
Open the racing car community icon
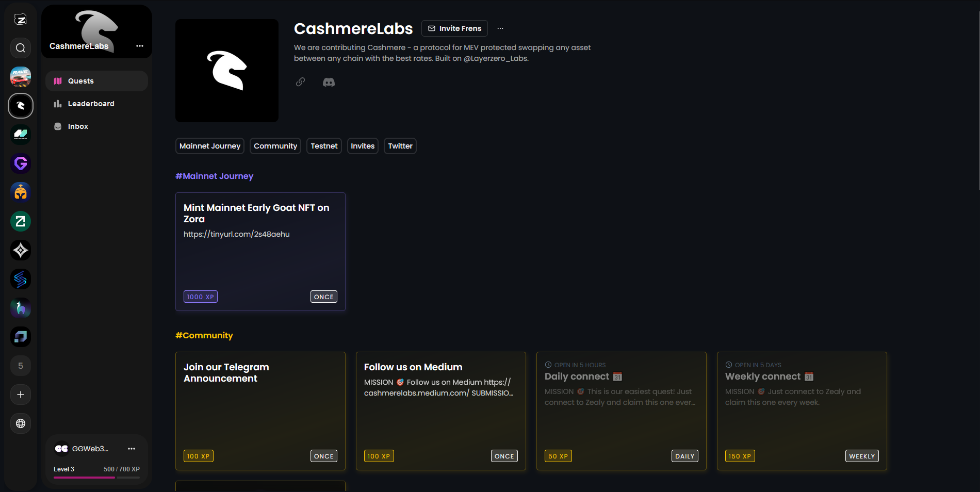[x=21, y=77]
